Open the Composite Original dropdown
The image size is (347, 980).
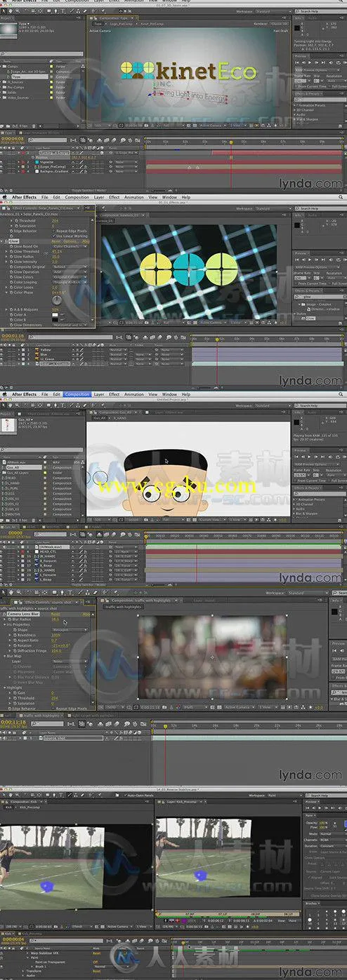click(x=70, y=267)
